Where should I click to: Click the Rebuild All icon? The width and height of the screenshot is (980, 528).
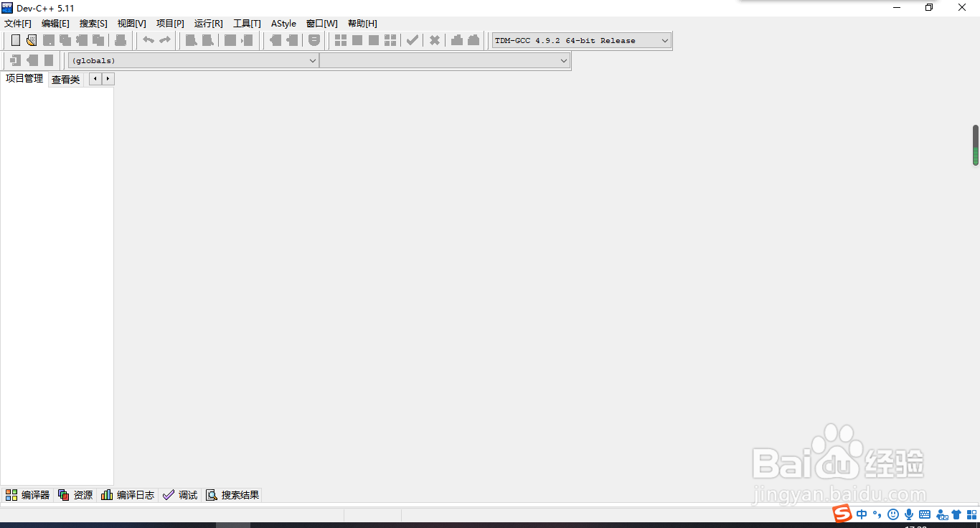point(390,40)
